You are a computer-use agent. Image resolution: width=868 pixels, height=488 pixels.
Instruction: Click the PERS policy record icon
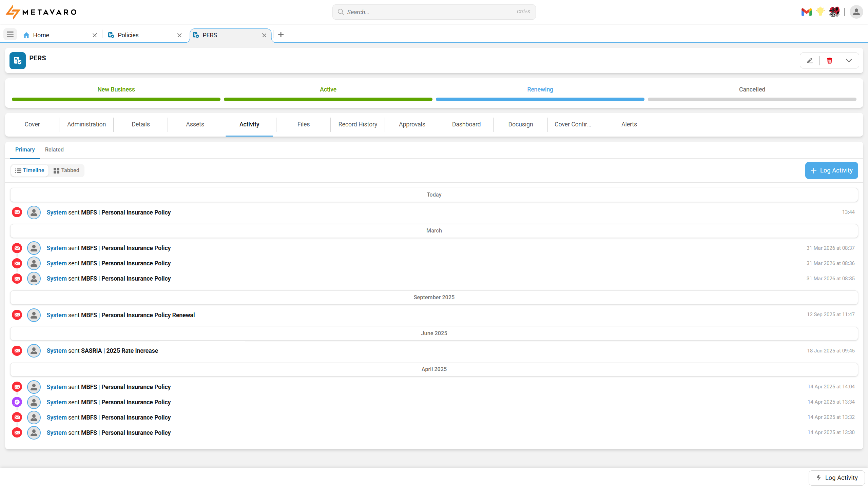pyautogui.click(x=18, y=61)
